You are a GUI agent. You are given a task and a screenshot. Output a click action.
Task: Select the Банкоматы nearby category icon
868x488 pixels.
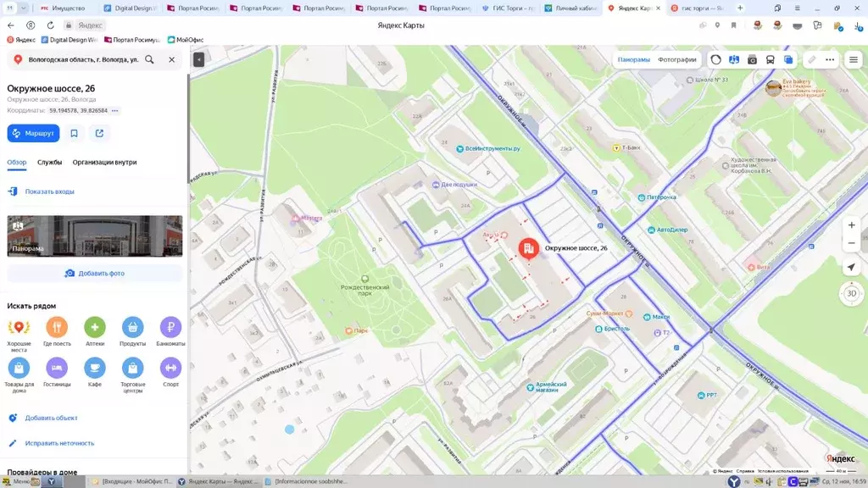coord(170,328)
